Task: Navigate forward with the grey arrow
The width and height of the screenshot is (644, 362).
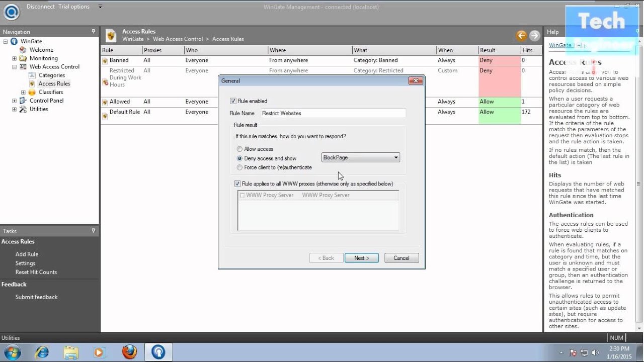Action: pyautogui.click(x=535, y=35)
